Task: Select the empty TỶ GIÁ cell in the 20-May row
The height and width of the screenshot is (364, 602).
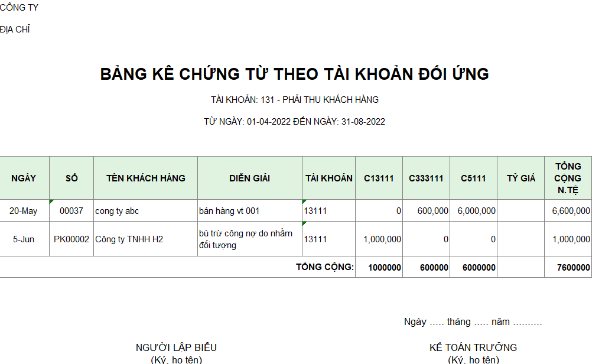Action: pyautogui.click(x=520, y=211)
